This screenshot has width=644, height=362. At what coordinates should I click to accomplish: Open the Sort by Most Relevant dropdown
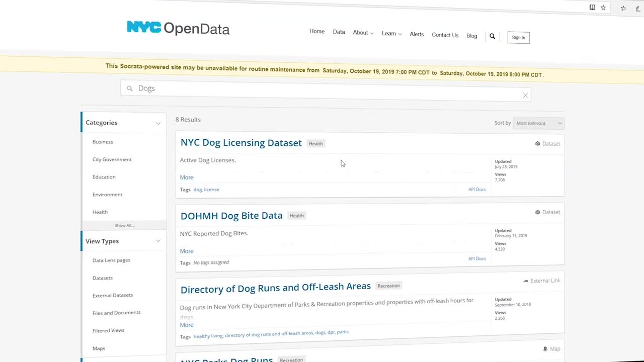[538, 123]
